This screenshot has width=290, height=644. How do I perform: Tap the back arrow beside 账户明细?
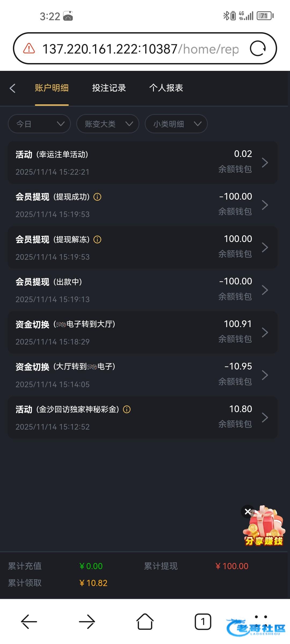[12, 88]
